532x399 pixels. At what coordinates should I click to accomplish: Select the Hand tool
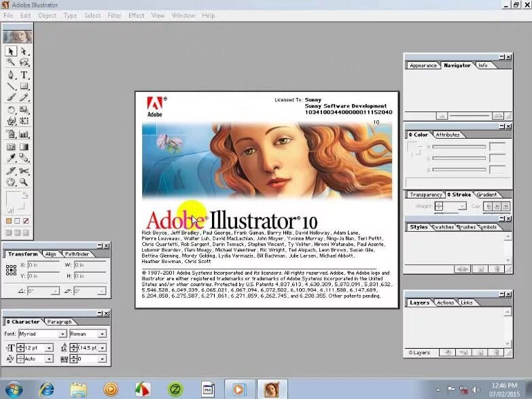[11, 182]
